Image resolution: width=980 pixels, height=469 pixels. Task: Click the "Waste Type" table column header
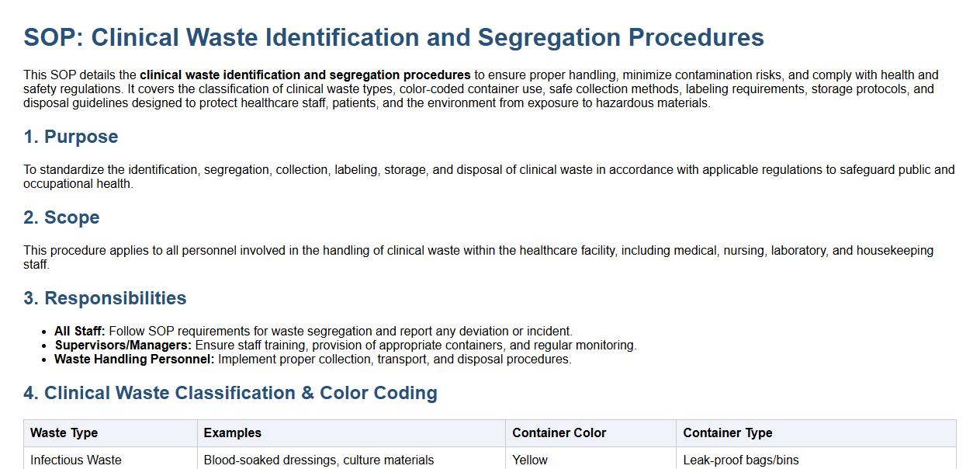coord(64,433)
